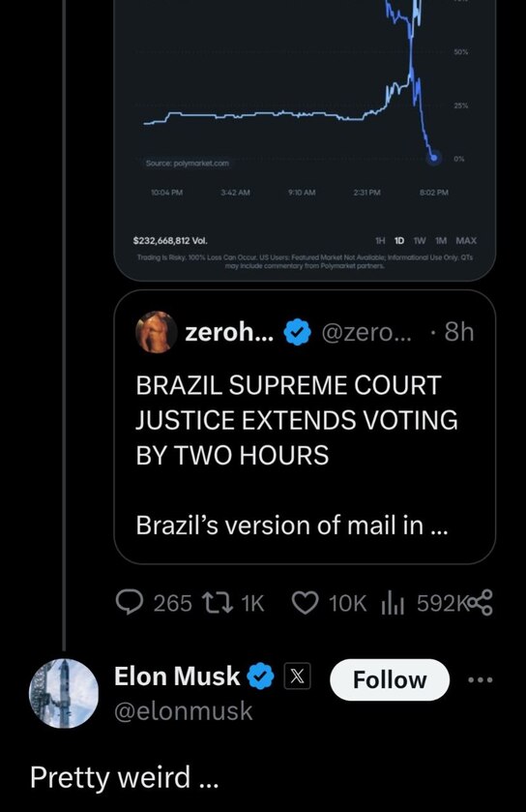Open zeroh's profile picture

point(157,332)
